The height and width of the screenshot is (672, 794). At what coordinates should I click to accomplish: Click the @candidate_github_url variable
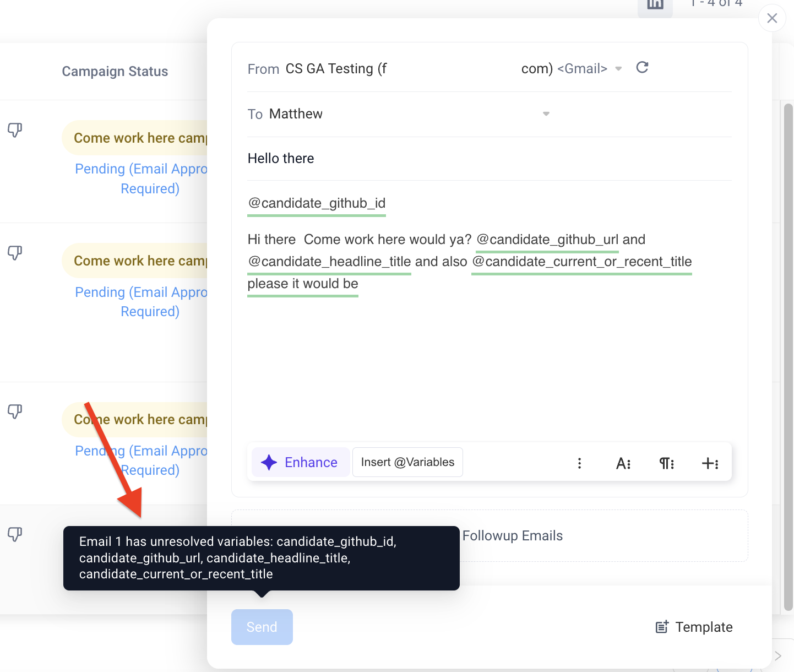(547, 240)
